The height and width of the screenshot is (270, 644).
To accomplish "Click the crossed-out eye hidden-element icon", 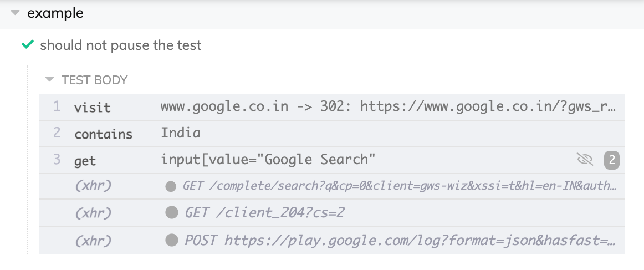I will (585, 160).
